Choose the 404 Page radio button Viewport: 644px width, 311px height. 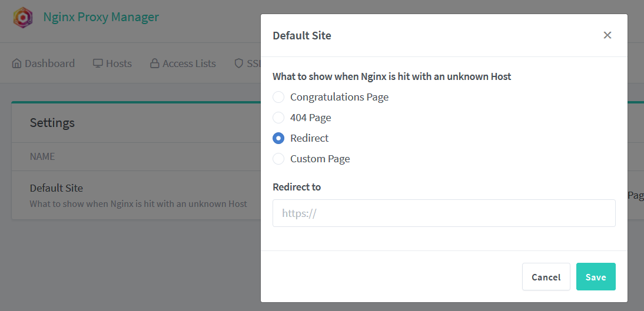(x=278, y=118)
